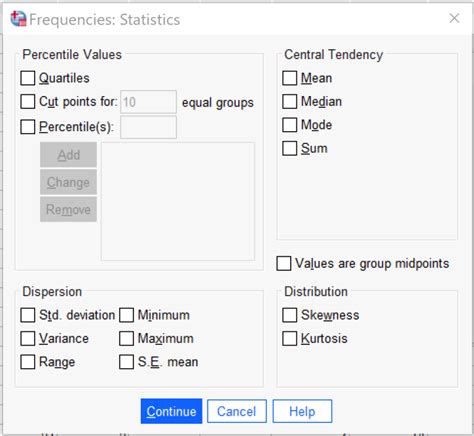This screenshot has height=436, width=474.
Task: Enable Std. deviation checkbox
Action: click(28, 315)
